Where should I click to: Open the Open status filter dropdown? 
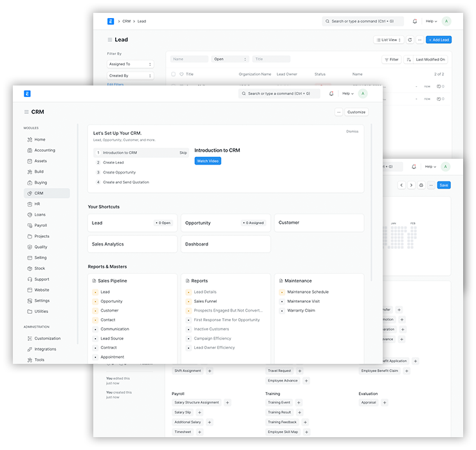click(x=230, y=59)
